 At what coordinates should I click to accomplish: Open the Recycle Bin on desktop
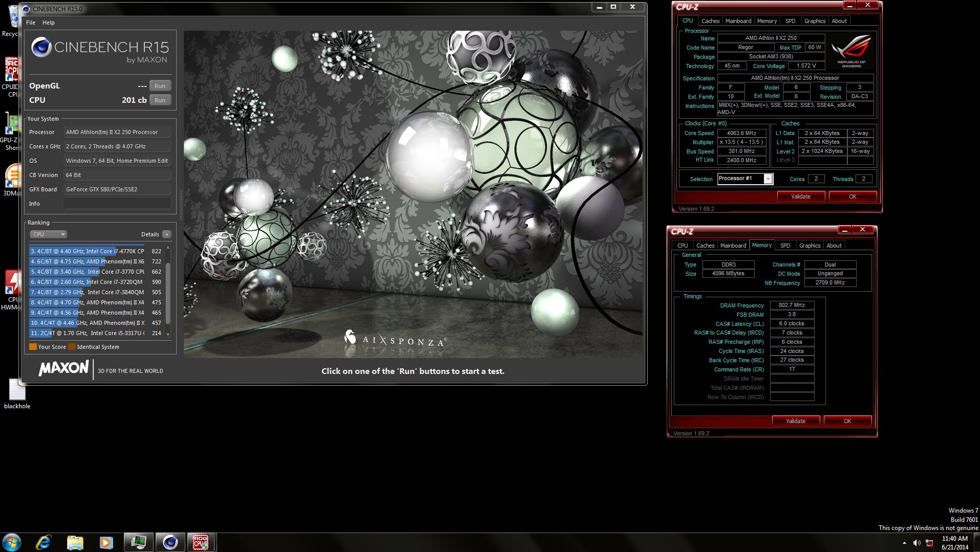click(12, 20)
